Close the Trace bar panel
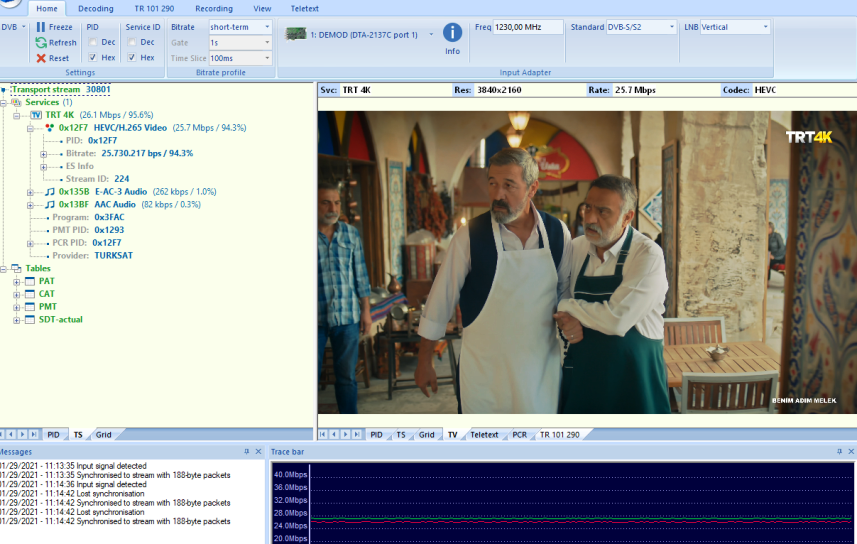857x544 pixels. (851, 452)
